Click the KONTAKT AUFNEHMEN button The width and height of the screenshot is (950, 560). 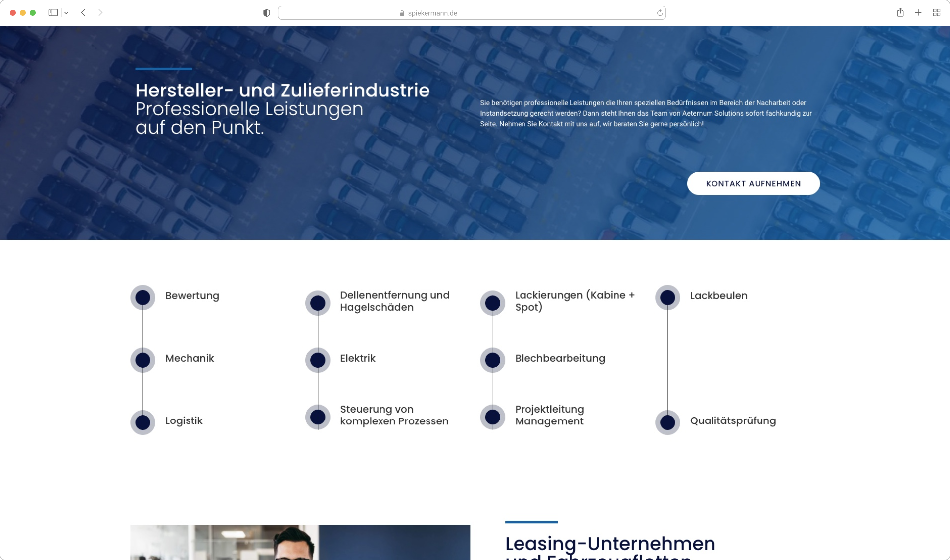tap(753, 183)
